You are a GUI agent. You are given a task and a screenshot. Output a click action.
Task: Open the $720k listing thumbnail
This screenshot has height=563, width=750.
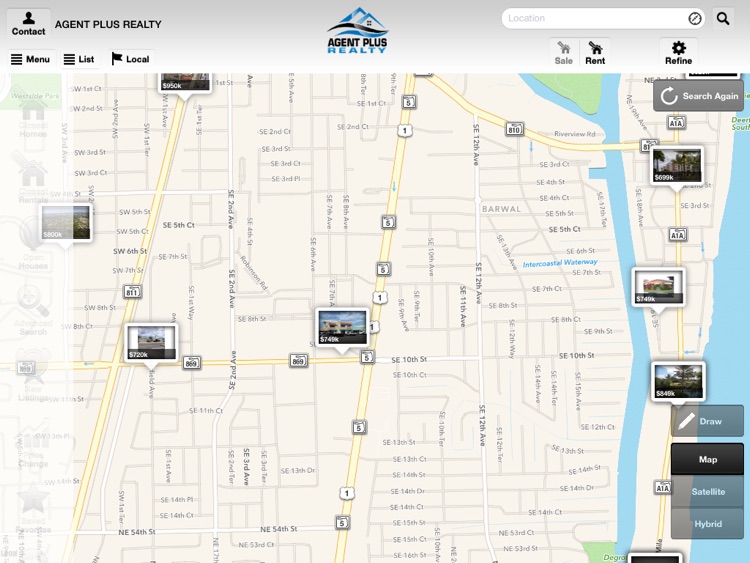(x=151, y=342)
